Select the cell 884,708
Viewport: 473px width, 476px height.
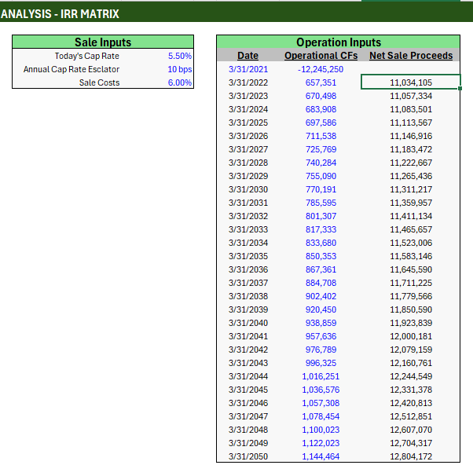coord(321,283)
